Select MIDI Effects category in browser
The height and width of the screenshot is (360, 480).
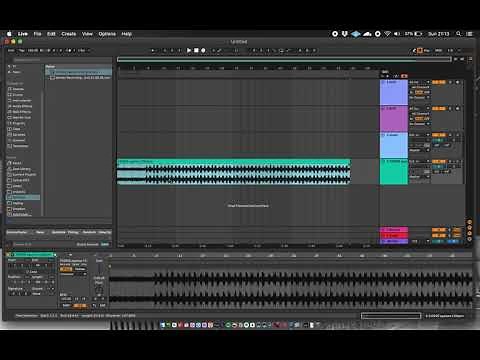[x=19, y=112]
